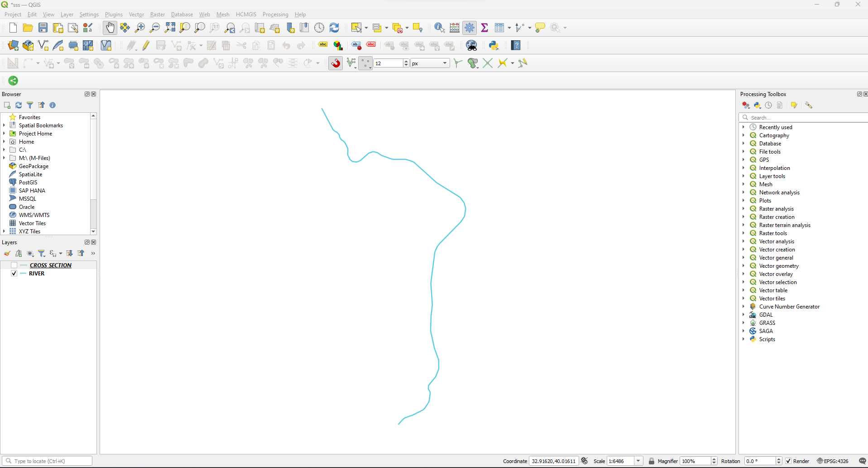
Task: Open the Statistical Summary panel
Action: (484, 28)
